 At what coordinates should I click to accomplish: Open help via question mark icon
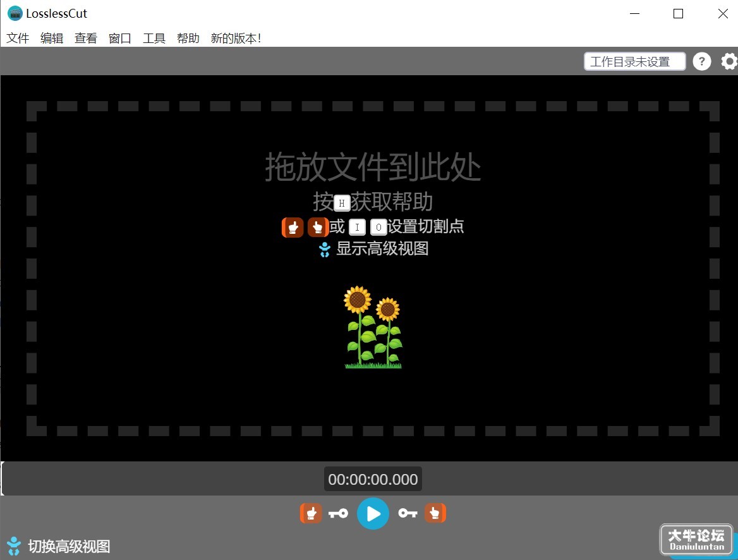tap(701, 61)
